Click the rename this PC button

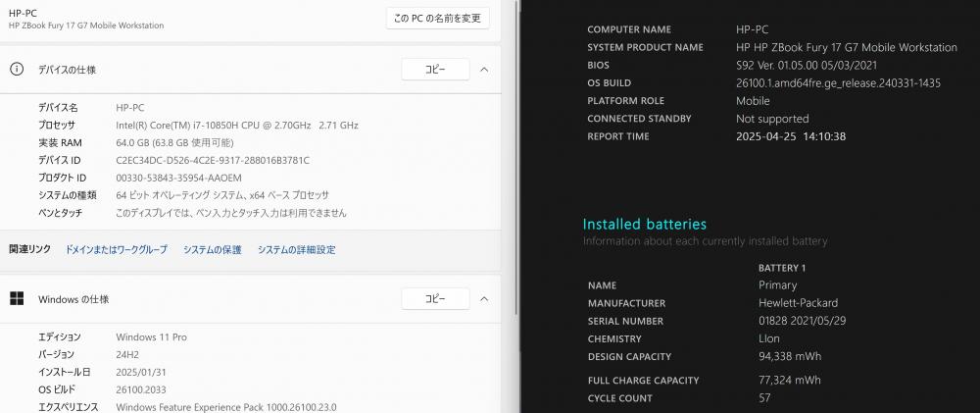[437, 18]
